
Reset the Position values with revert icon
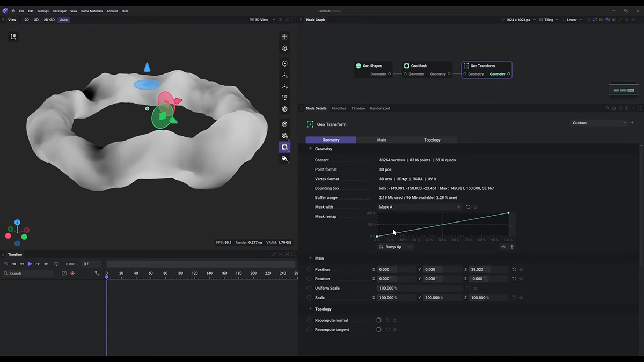pos(514,270)
